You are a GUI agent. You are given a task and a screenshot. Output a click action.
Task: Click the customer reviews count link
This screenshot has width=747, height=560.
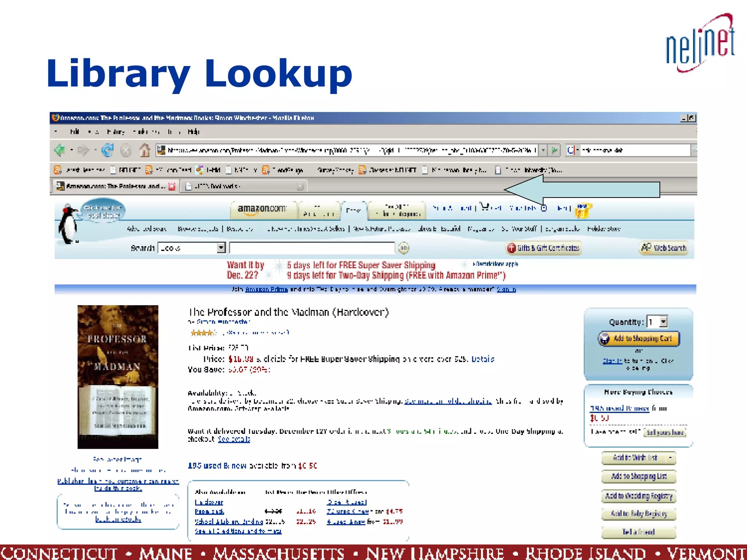click(x=257, y=332)
